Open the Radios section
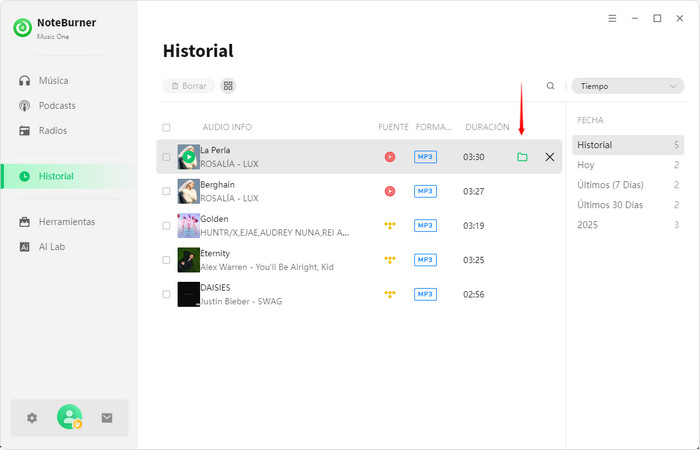 [x=43, y=131]
